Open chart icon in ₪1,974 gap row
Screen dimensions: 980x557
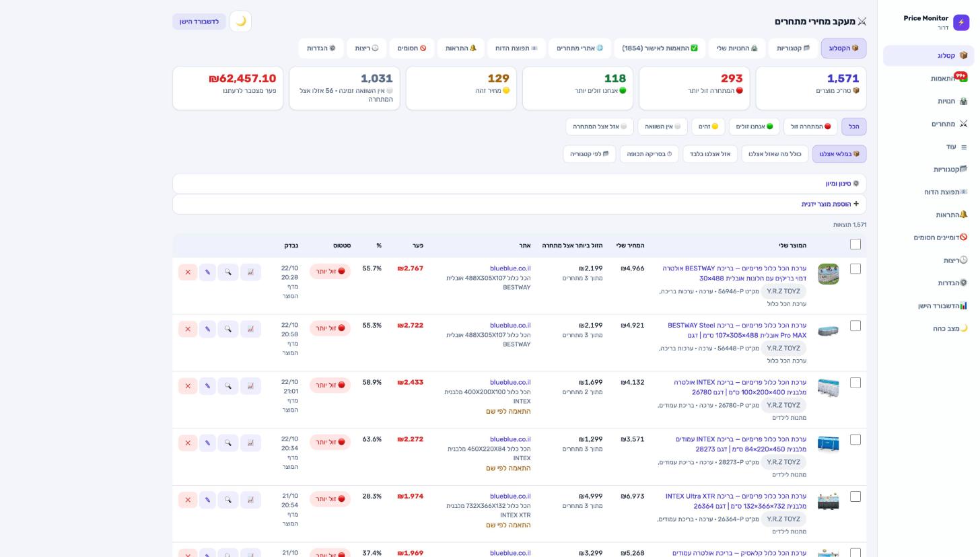point(250,500)
